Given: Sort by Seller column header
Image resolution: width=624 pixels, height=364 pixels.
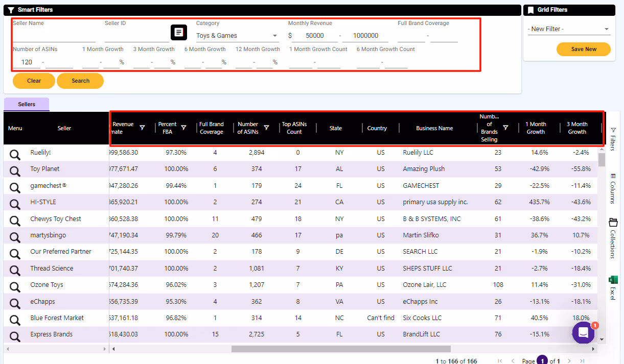Looking at the screenshot, I should (64, 128).
